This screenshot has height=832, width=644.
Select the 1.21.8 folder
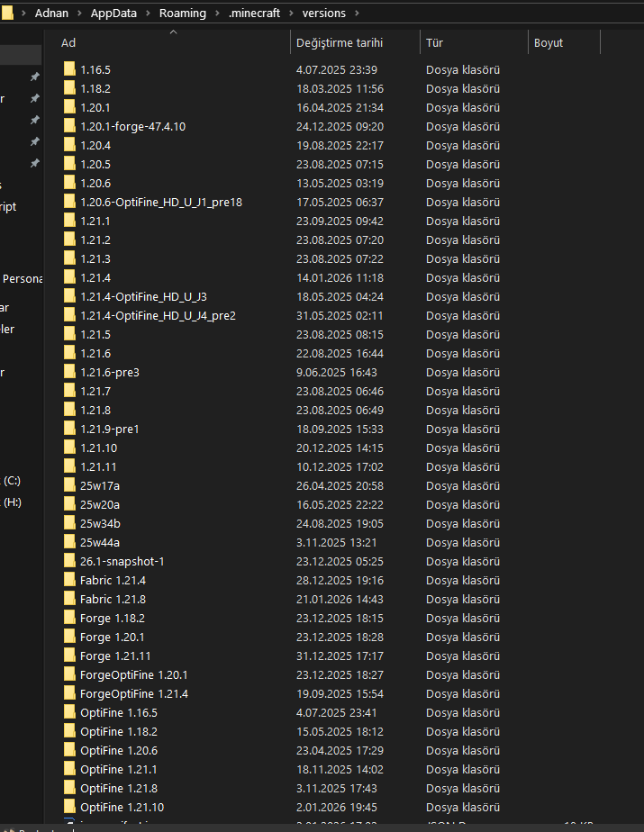coord(95,411)
